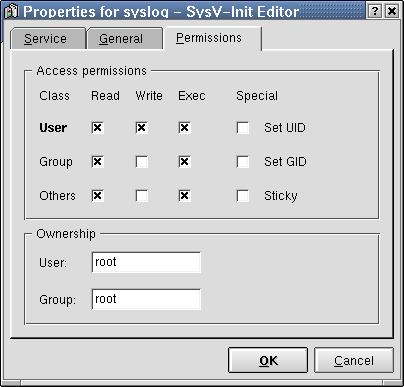Enable Group Write permission
Viewport: 404px width, 387px height.
click(x=142, y=162)
